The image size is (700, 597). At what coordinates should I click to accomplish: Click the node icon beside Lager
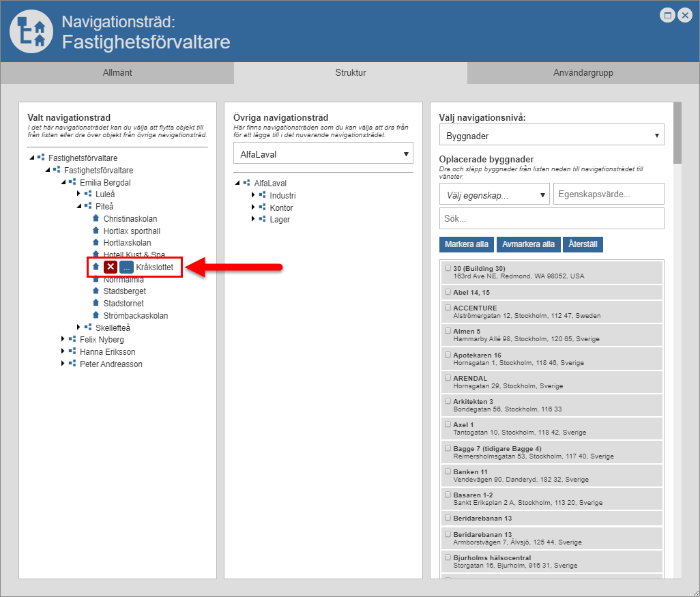point(262,220)
